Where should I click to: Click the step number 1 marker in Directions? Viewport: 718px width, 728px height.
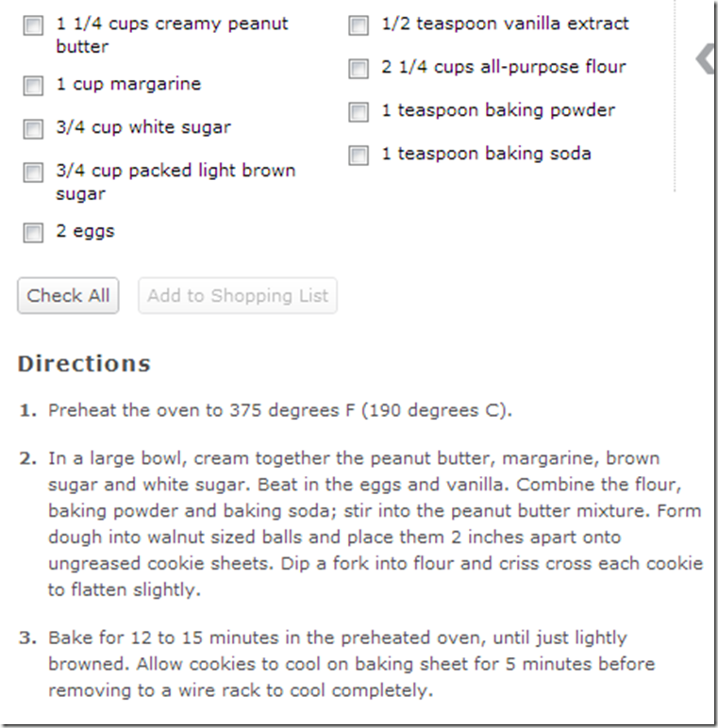[x=29, y=411]
